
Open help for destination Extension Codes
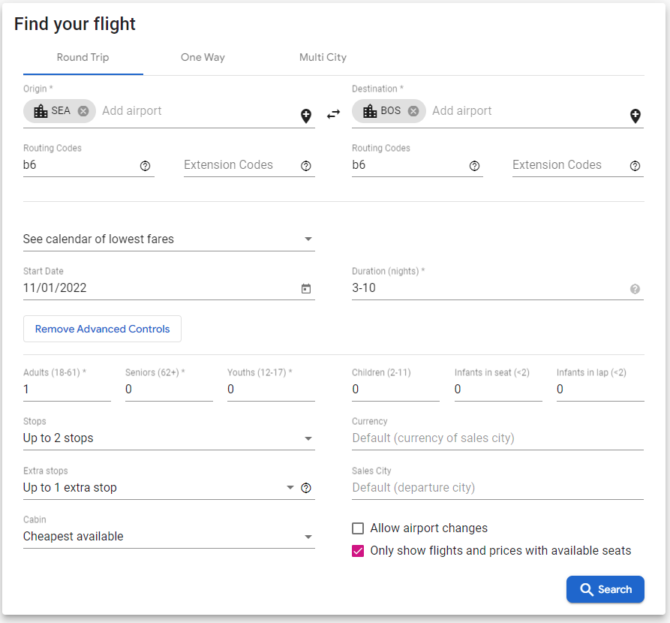click(x=635, y=166)
